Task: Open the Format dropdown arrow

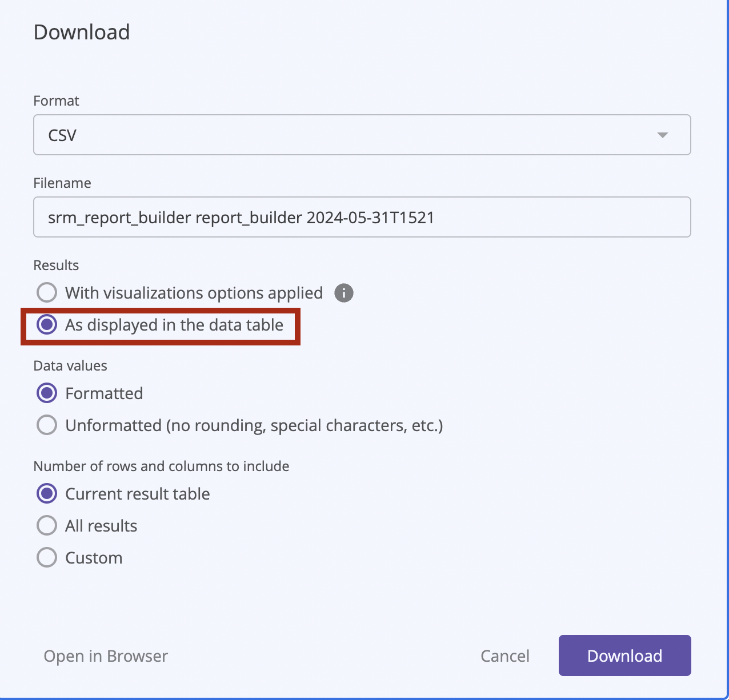Action: (663, 135)
